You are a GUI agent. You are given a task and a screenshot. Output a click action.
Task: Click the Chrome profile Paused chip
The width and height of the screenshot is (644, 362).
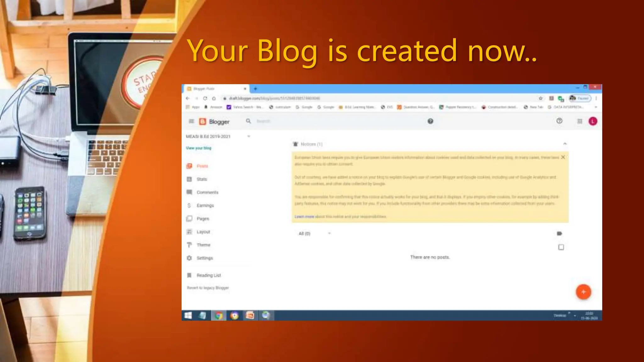[x=580, y=98]
